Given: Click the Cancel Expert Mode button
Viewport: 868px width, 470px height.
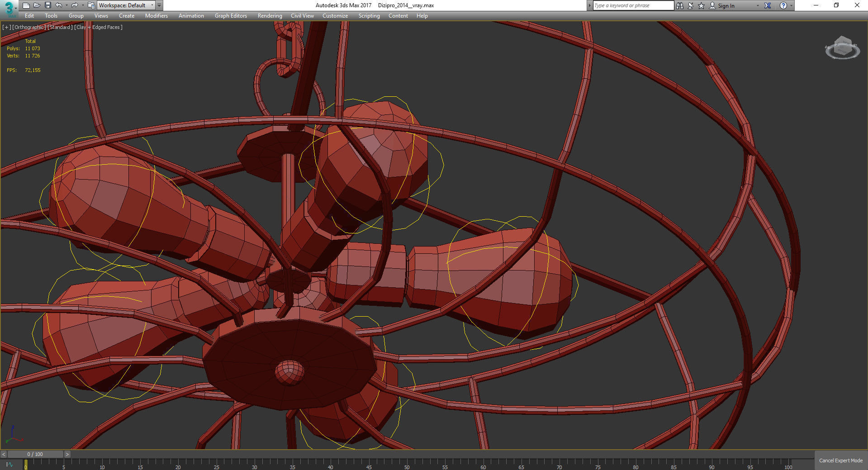Looking at the screenshot, I should coord(841,461).
